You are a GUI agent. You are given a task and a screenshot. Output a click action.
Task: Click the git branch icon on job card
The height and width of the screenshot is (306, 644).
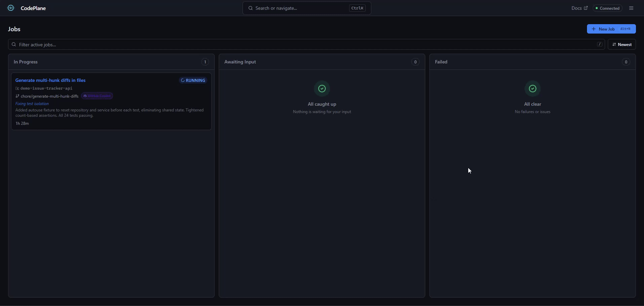pyautogui.click(x=17, y=96)
